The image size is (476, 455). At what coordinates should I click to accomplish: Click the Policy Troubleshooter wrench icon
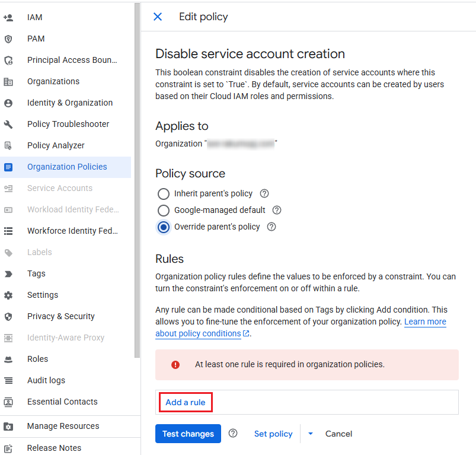tap(8, 124)
